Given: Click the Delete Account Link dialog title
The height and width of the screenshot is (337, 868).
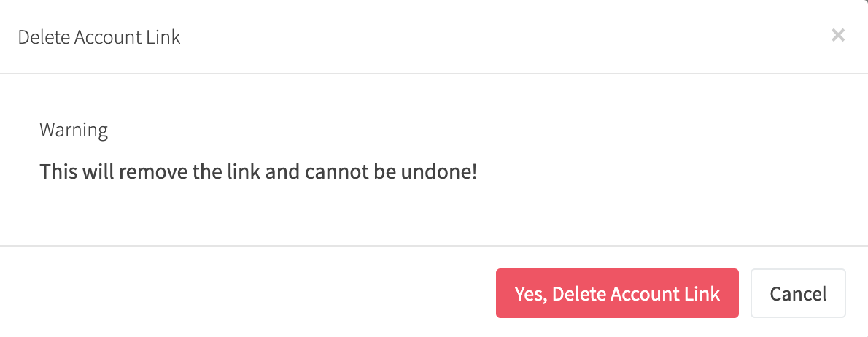Looking at the screenshot, I should pyautogui.click(x=99, y=37).
